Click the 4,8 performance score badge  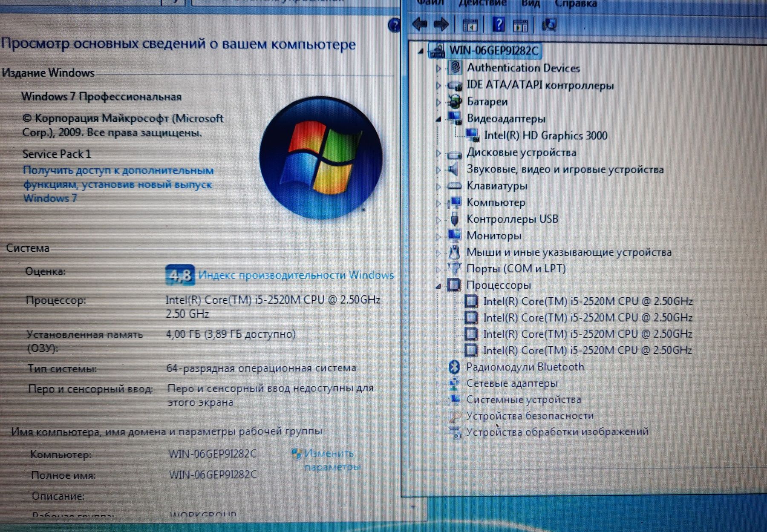coord(180,276)
